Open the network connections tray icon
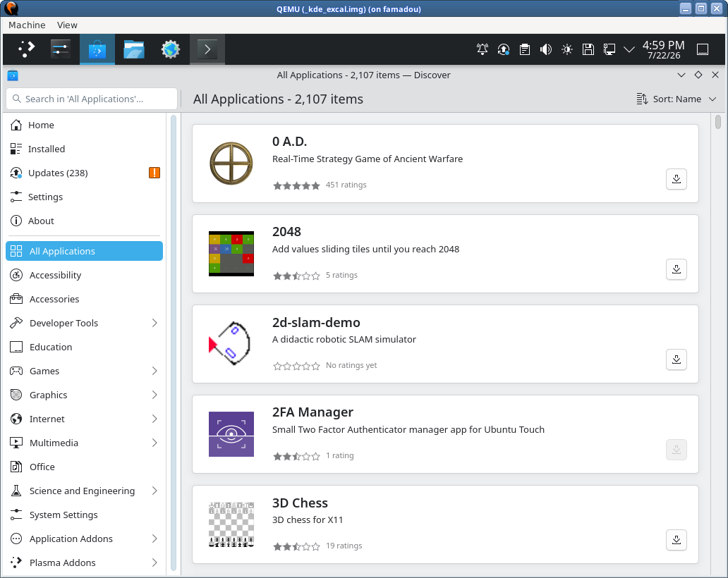The height and width of the screenshot is (578, 728). tap(609, 49)
